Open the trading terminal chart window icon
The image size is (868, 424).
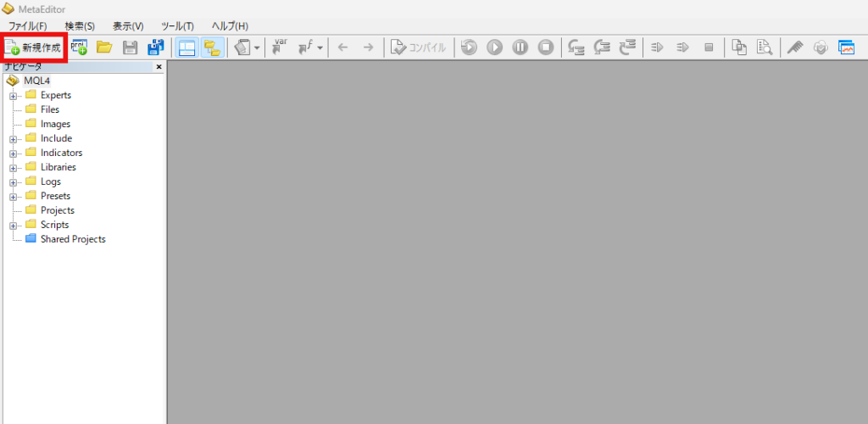click(847, 47)
